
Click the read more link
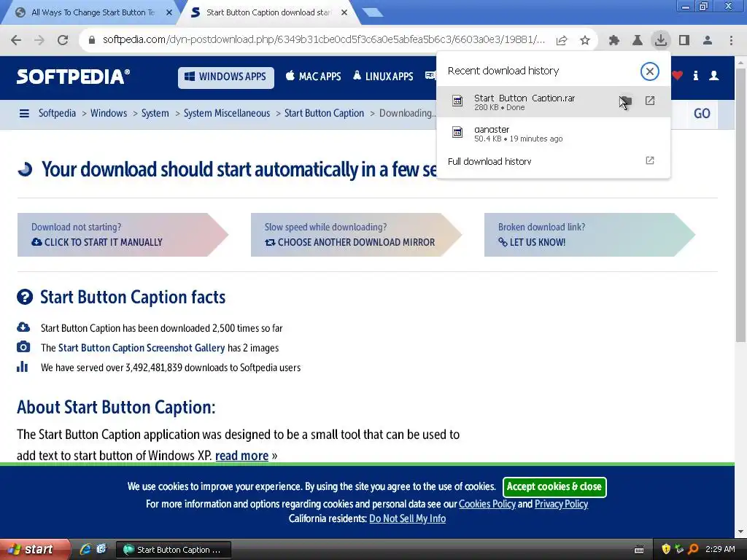point(241,456)
